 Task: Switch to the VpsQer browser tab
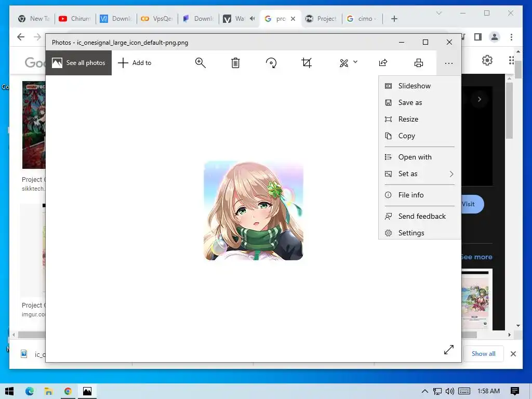[157, 19]
